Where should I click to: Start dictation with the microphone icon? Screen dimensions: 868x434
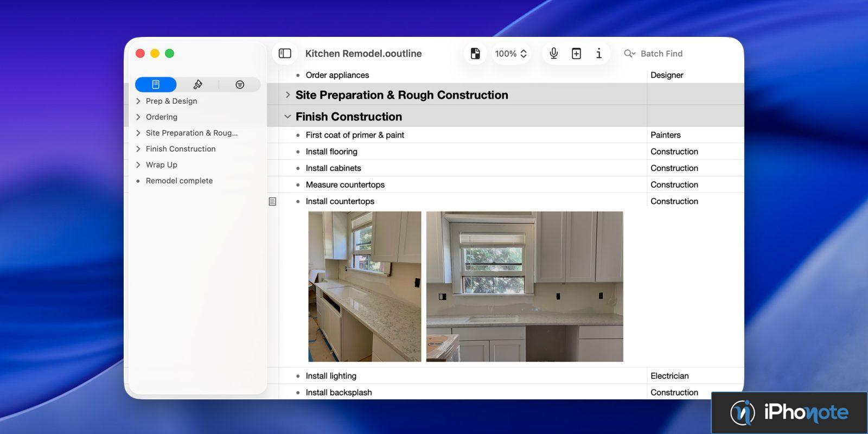pyautogui.click(x=553, y=53)
